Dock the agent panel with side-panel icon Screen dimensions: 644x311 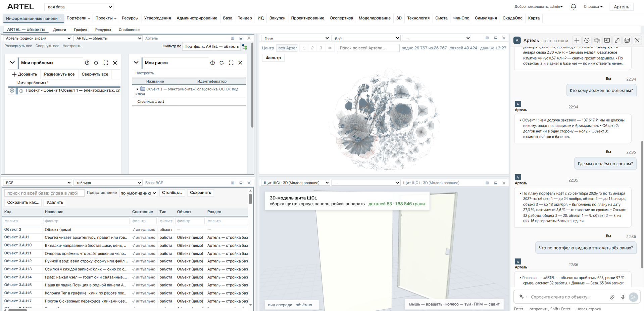[x=607, y=40]
